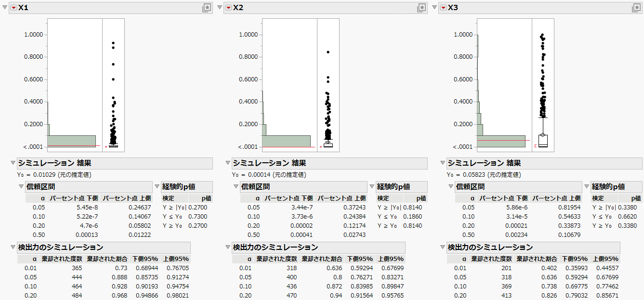Viewport: 644px width, 300px height.
Task: Select the value 0.10679 in X3 table
Action: pos(570,235)
